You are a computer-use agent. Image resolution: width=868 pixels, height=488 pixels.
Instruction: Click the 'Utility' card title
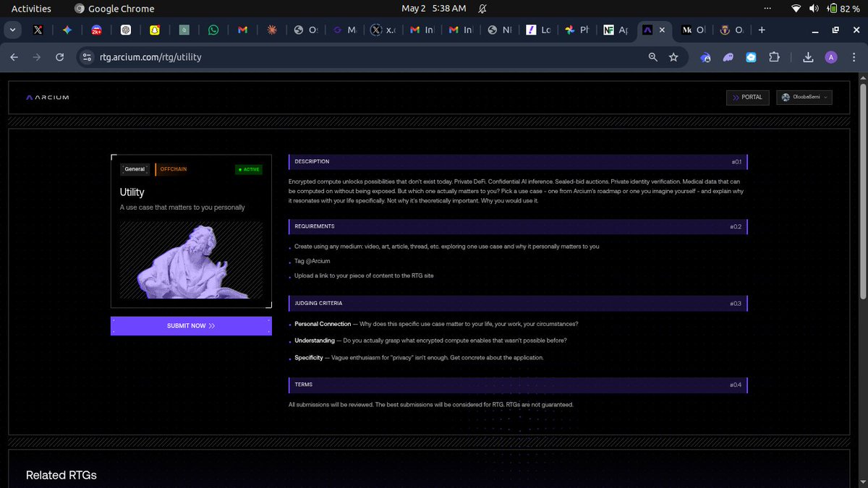click(132, 192)
